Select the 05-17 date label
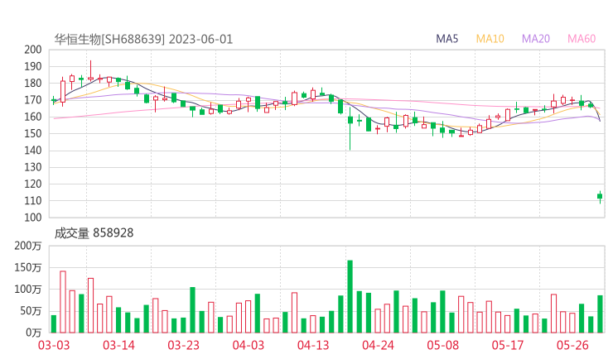This screenshot has height=364, width=613. tap(508, 345)
